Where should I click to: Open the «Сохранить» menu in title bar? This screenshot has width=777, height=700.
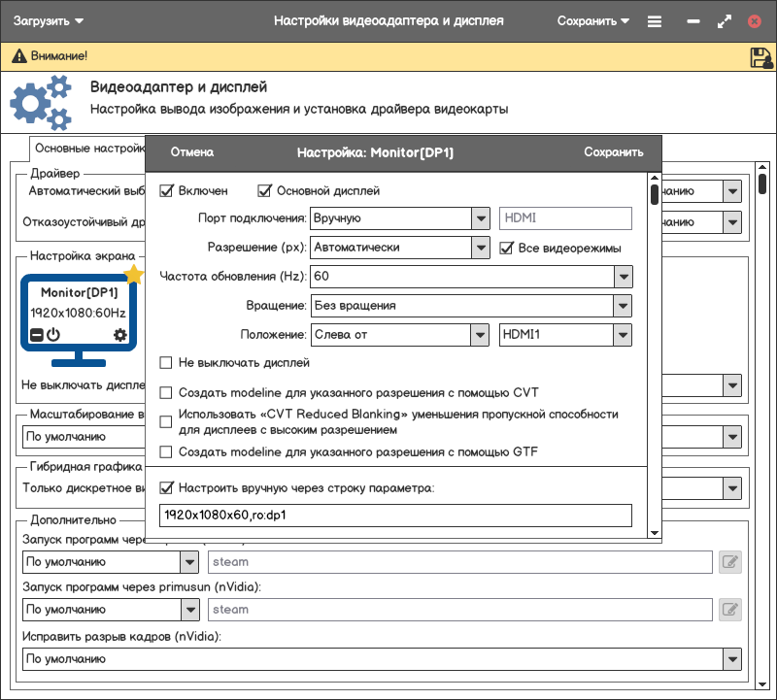click(593, 20)
